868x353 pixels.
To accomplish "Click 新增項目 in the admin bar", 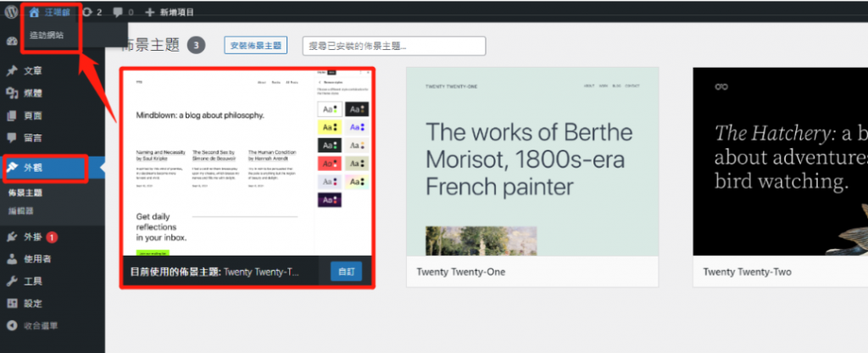I will (x=176, y=12).
